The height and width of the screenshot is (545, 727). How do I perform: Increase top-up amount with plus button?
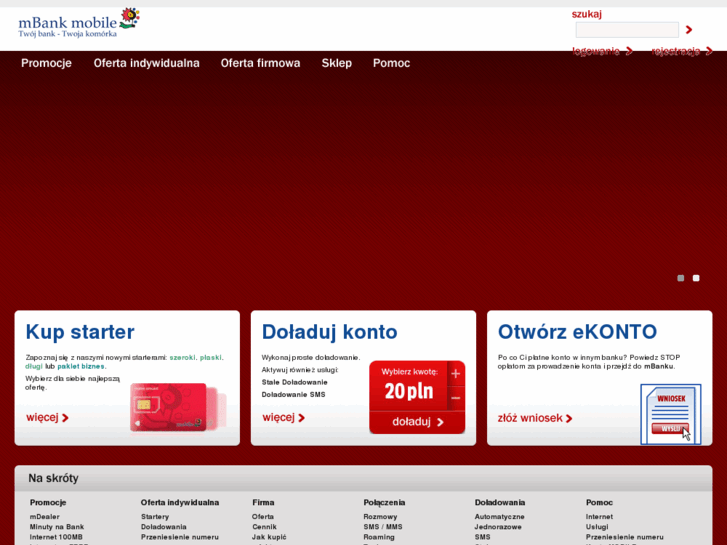pos(456,374)
